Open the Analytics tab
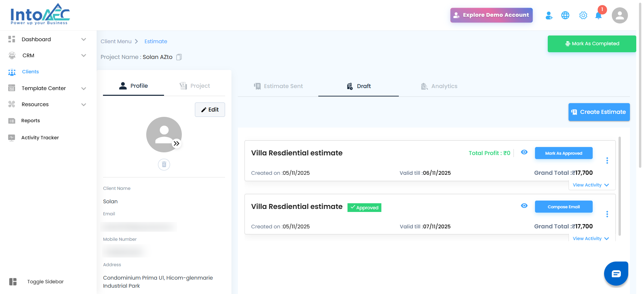 [x=439, y=86]
